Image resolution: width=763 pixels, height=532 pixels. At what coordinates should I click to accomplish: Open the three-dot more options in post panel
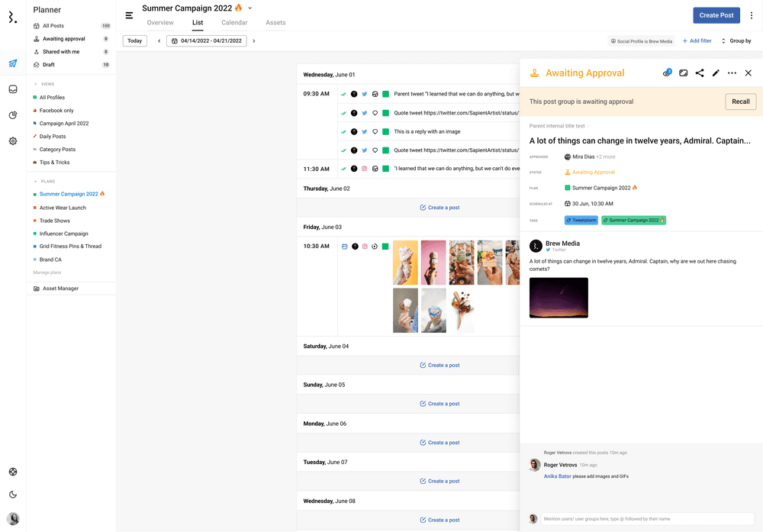732,73
